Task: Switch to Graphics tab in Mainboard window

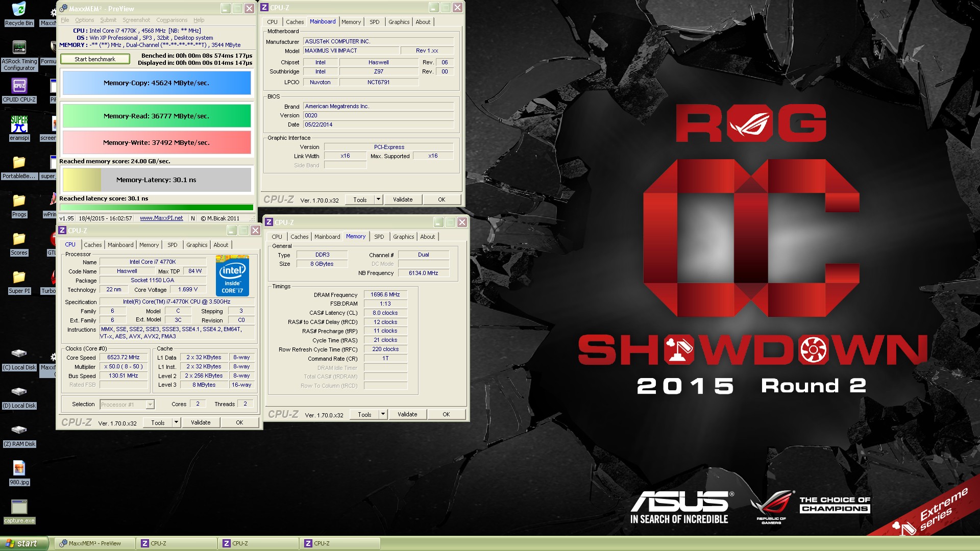Action: coord(399,22)
